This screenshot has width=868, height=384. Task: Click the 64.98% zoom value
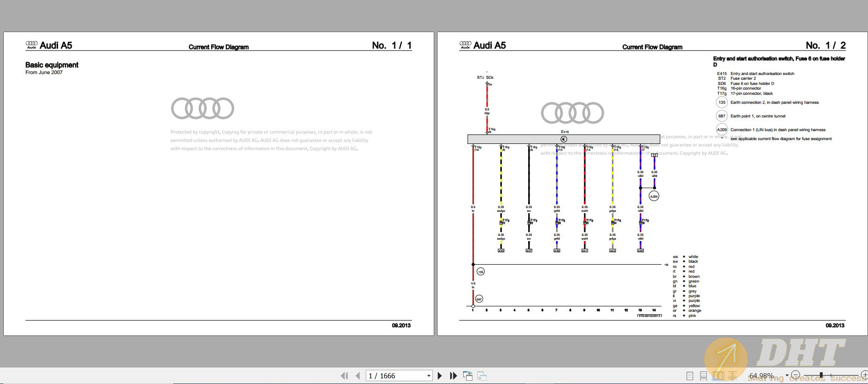pyautogui.click(x=761, y=376)
